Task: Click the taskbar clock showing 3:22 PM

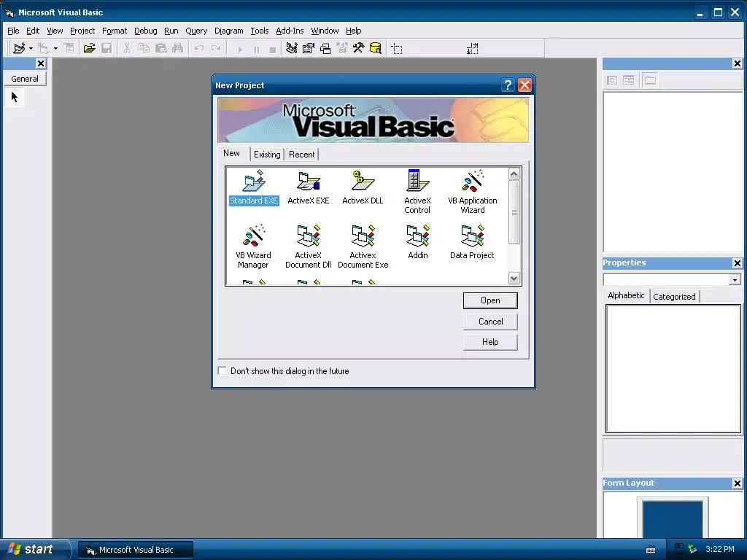Action: click(720, 549)
